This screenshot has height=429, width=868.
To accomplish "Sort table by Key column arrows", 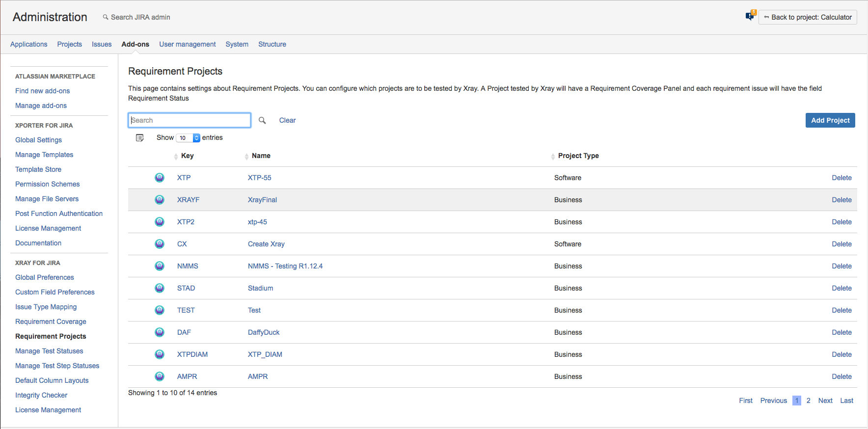I will tap(176, 157).
